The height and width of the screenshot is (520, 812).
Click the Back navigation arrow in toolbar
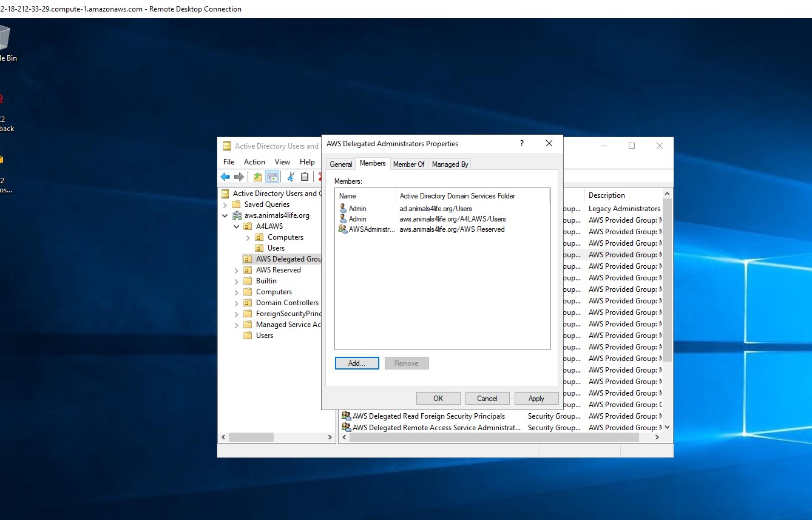click(x=225, y=177)
